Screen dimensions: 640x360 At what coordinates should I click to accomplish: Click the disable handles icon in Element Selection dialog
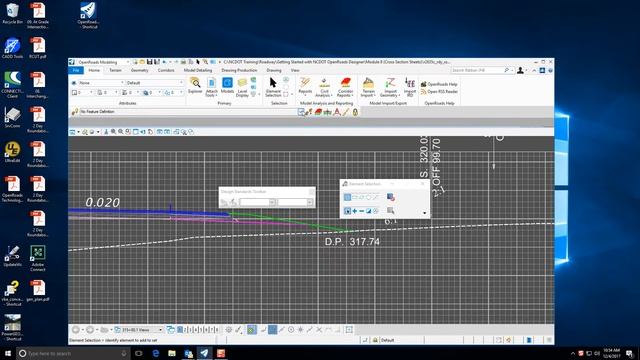tap(390, 197)
